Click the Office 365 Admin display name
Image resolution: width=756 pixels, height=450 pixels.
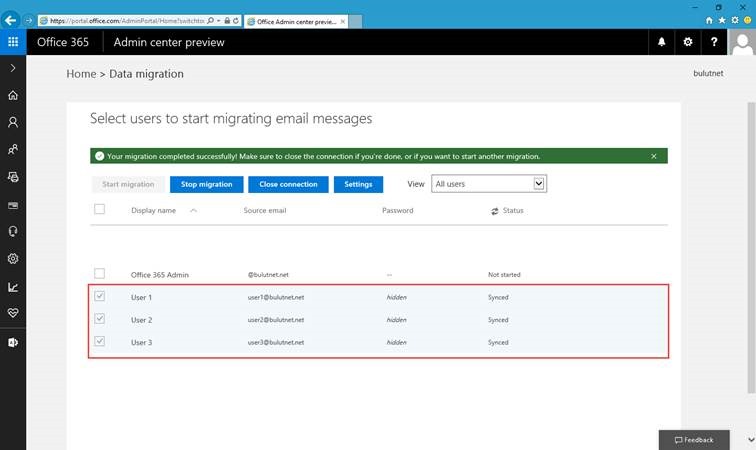coord(160,274)
